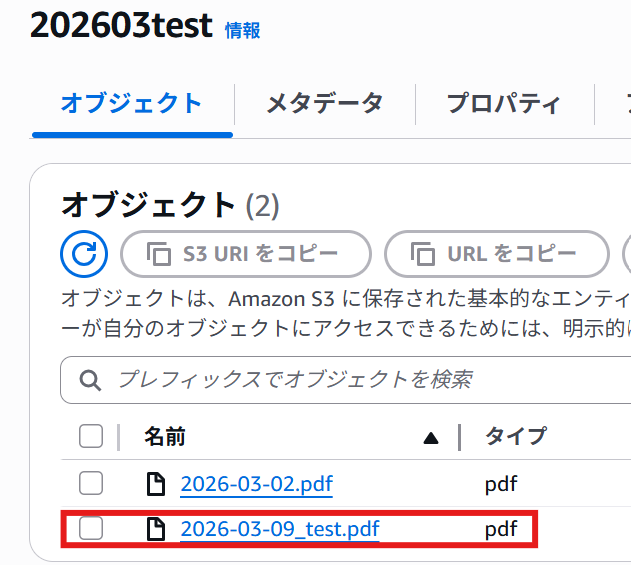Image resolution: width=631 pixels, height=565 pixels.
Task: Click the S3 URI をコピー button
Action: [x=245, y=254]
